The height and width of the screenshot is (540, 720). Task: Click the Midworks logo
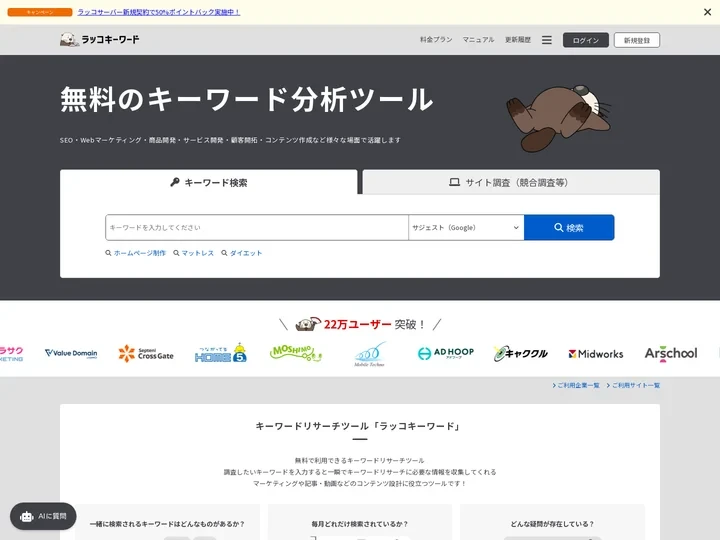click(x=596, y=354)
